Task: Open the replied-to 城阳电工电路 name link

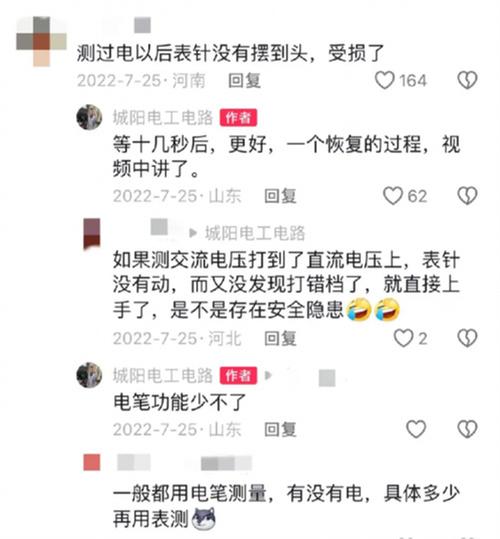Action: click(x=255, y=233)
